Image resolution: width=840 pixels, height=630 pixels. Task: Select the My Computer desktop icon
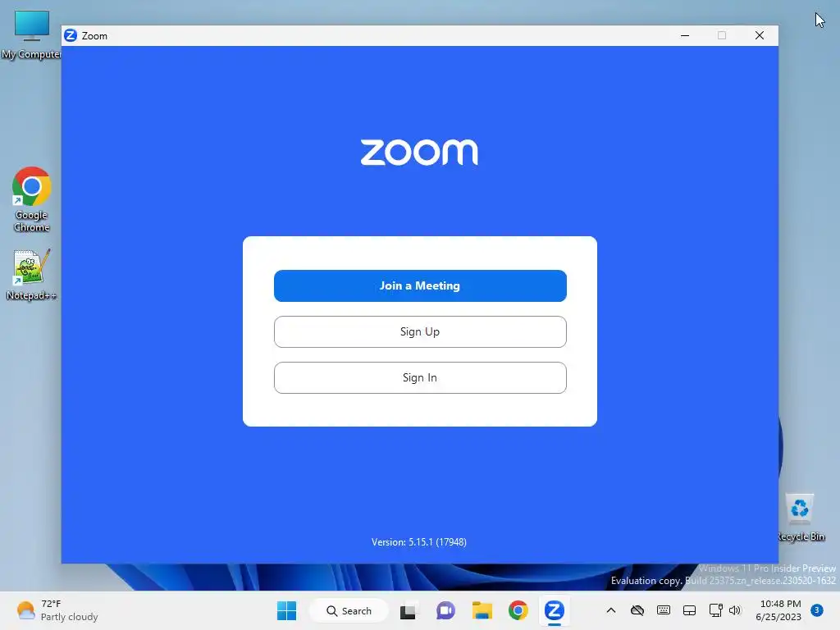coord(32,34)
